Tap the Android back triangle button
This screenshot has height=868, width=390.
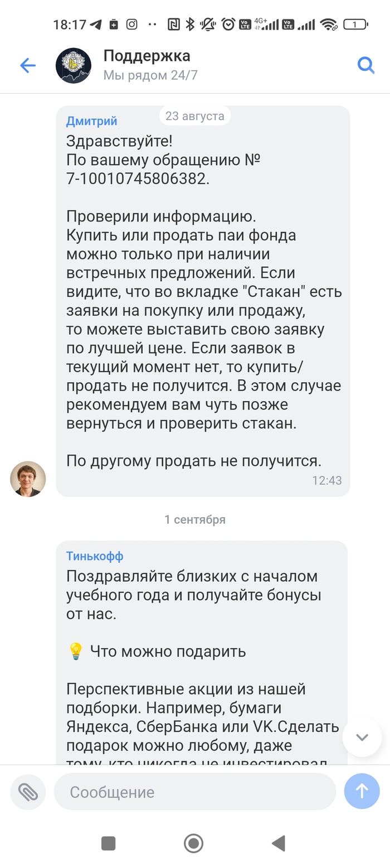(278, 843)
